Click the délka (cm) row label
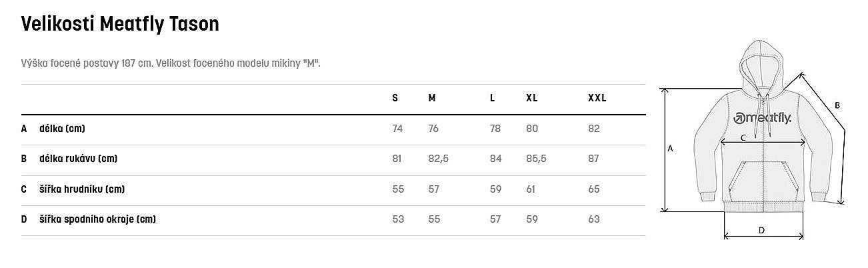Image resolution: width=868 pixels, height=268 pixels. tap(62, 129)
